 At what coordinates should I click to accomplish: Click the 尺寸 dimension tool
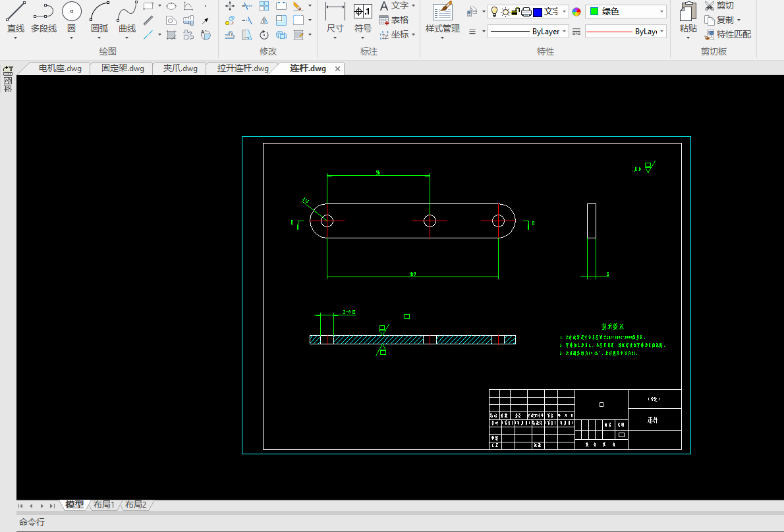(x=335, y=12)
